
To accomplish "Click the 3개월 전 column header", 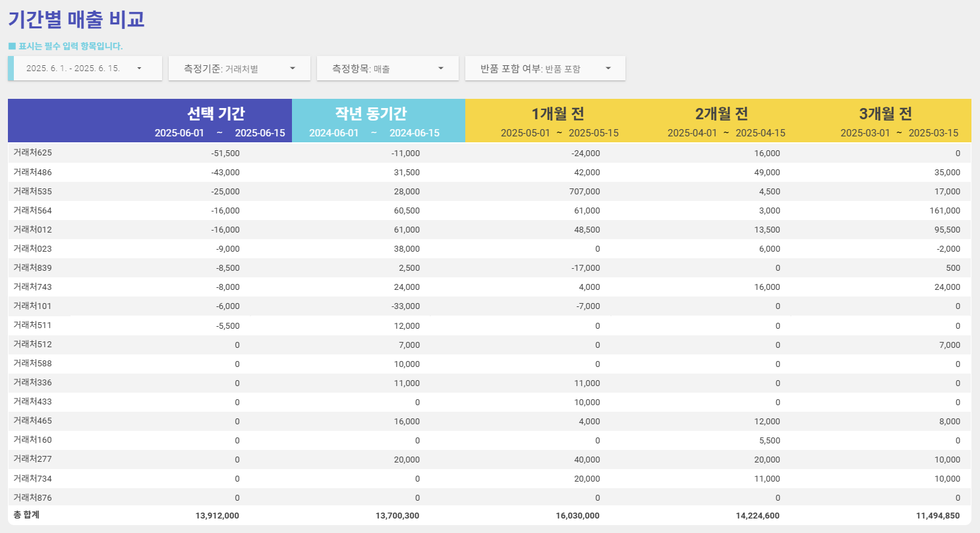I will [885, 113].
